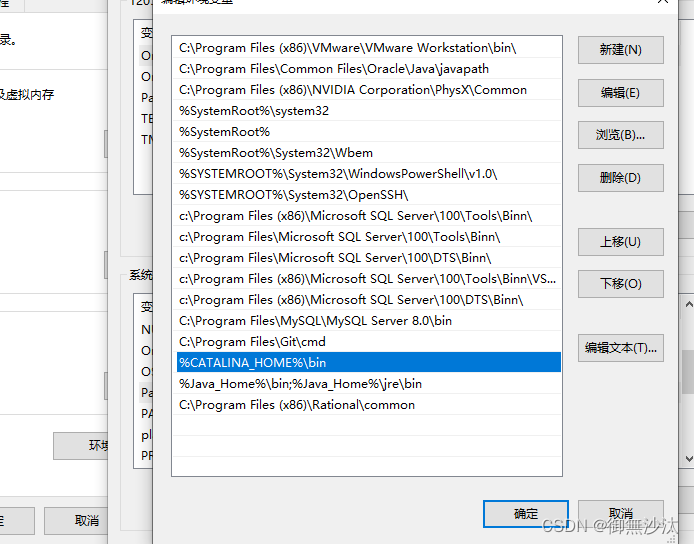Select the truncated Tools\Binn\VS... entry
The image size is (694, 544).
[368, 279]
